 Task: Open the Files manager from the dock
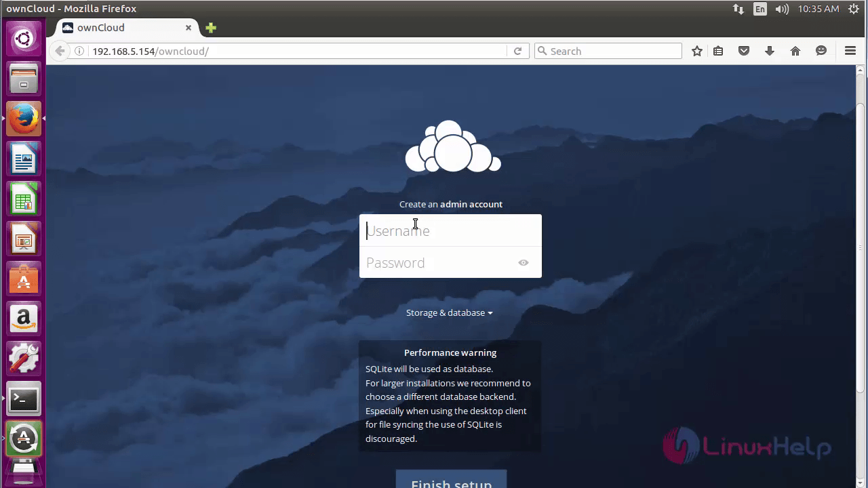point(24,79)
